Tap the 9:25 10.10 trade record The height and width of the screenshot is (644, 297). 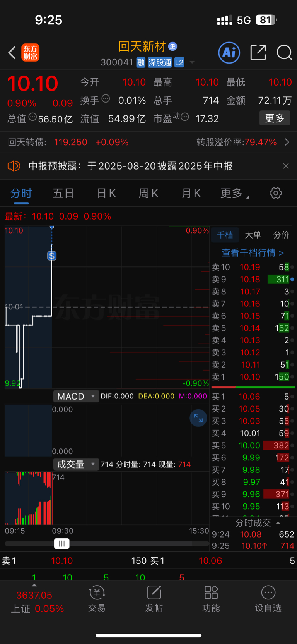pyautogui.click(x=253, y=546)
